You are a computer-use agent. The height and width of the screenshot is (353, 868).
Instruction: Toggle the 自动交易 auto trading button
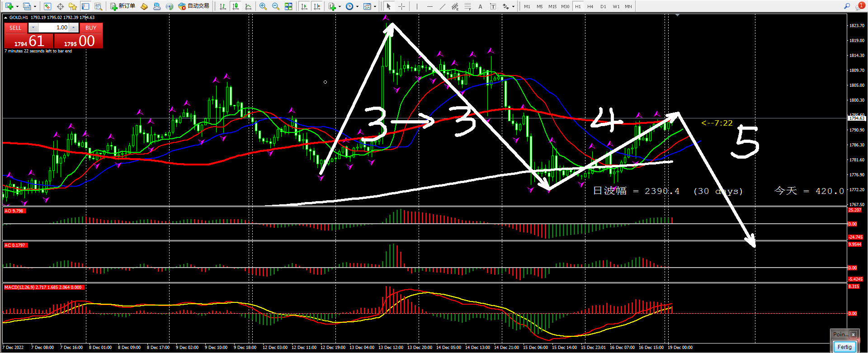[x=193, y=6]
